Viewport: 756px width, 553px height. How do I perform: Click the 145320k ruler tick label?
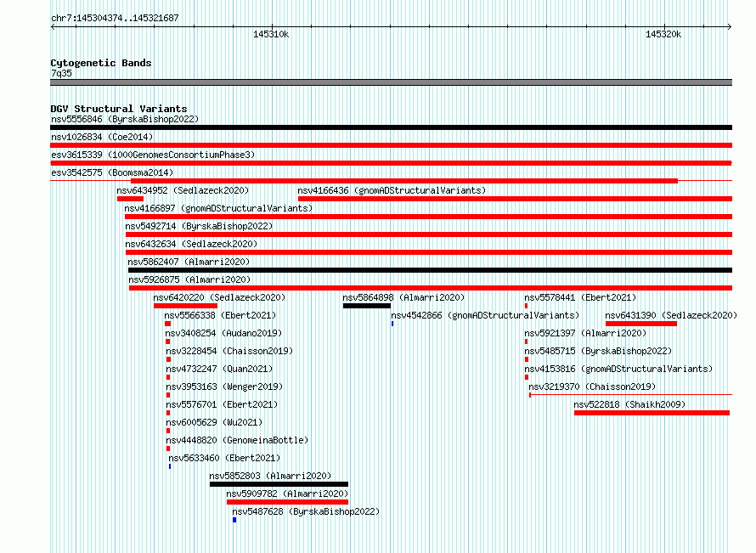(663, 34)
